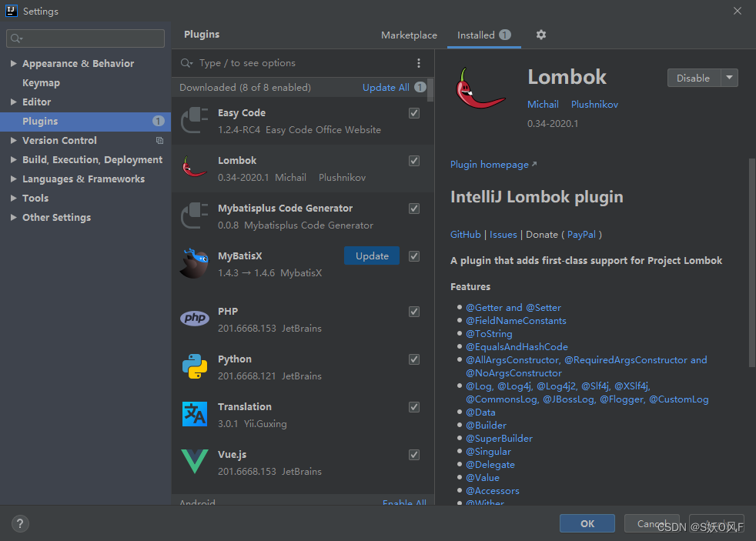Expand Languages & Frameworks node
The image size is (756, 541).
coord(14,179)
